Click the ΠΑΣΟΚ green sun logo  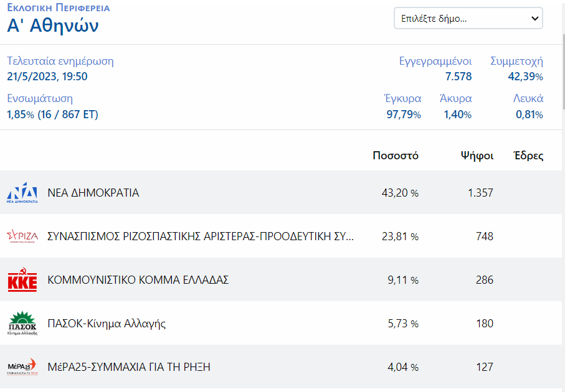coord(22,324)
